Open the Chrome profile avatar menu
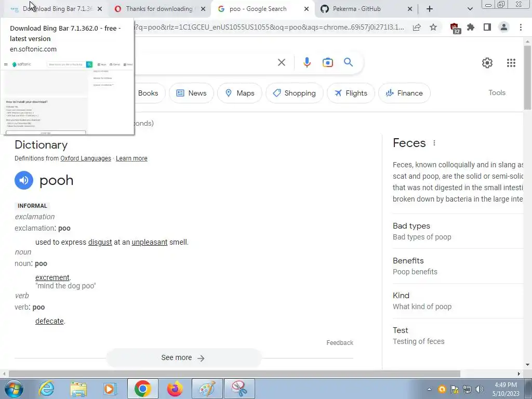532x399 pixels. click(504, 27)
